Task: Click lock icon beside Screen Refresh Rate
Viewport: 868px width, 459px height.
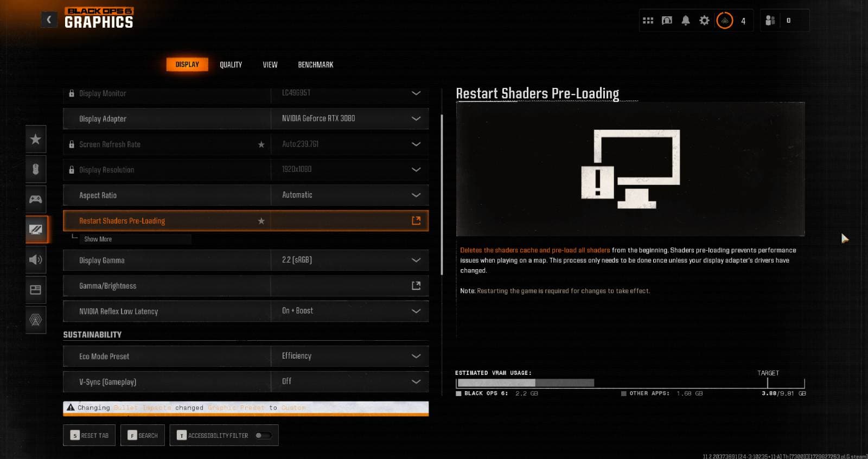Action: coord(72,144)
